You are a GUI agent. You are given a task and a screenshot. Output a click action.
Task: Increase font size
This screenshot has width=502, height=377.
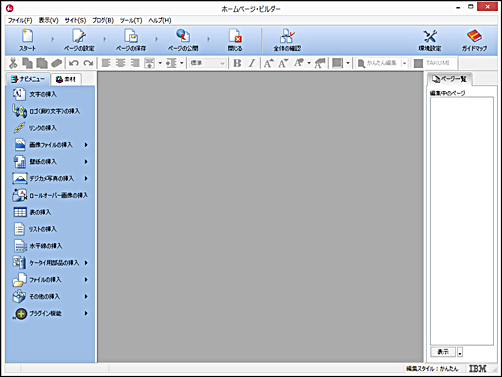click(268, 63)
